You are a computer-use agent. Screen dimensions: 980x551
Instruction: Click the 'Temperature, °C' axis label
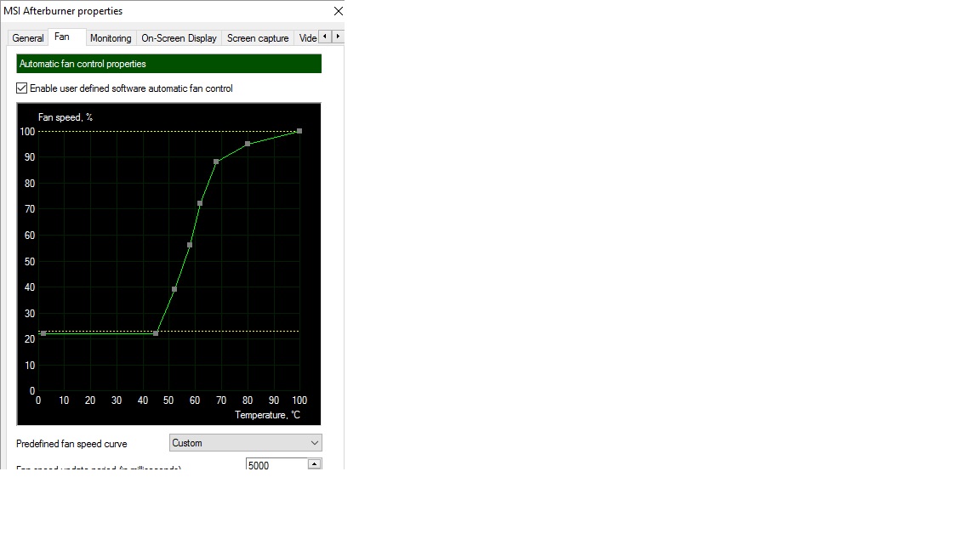tap(267, 415)
